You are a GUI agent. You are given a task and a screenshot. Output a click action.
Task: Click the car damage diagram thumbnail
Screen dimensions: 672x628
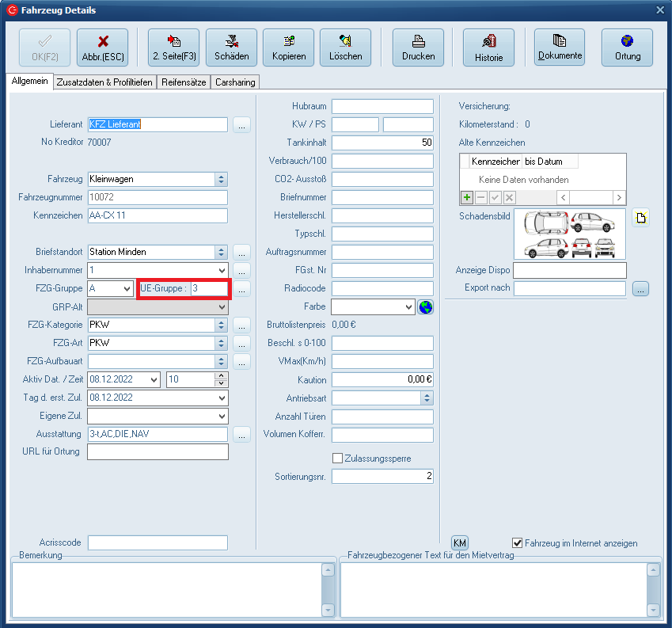tap(569, 234)
